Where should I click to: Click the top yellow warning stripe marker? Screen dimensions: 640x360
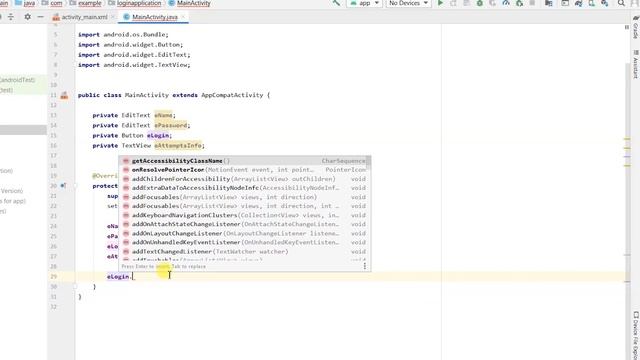[627, 140]
